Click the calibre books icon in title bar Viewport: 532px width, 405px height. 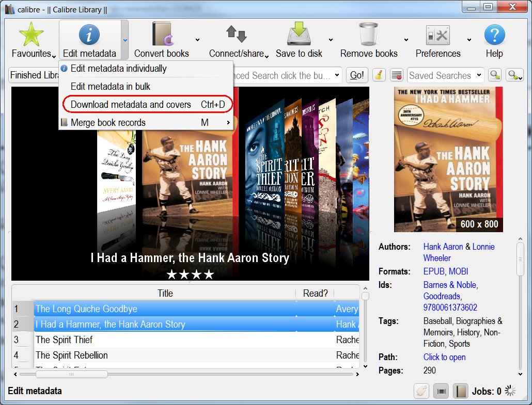tap(9, 9)
